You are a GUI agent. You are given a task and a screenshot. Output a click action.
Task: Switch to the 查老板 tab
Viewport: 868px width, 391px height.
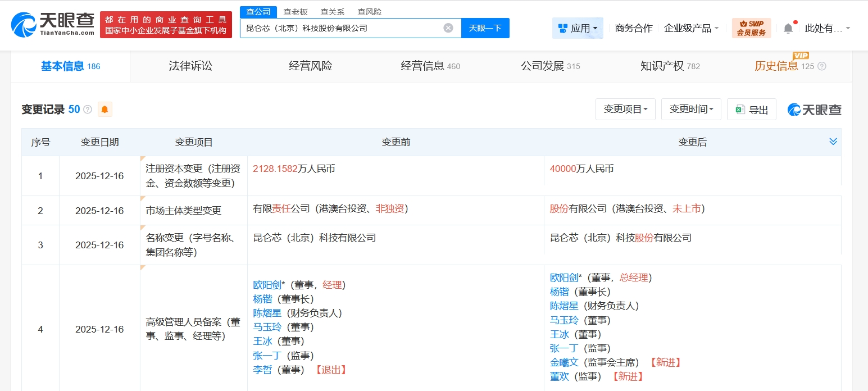296,11
